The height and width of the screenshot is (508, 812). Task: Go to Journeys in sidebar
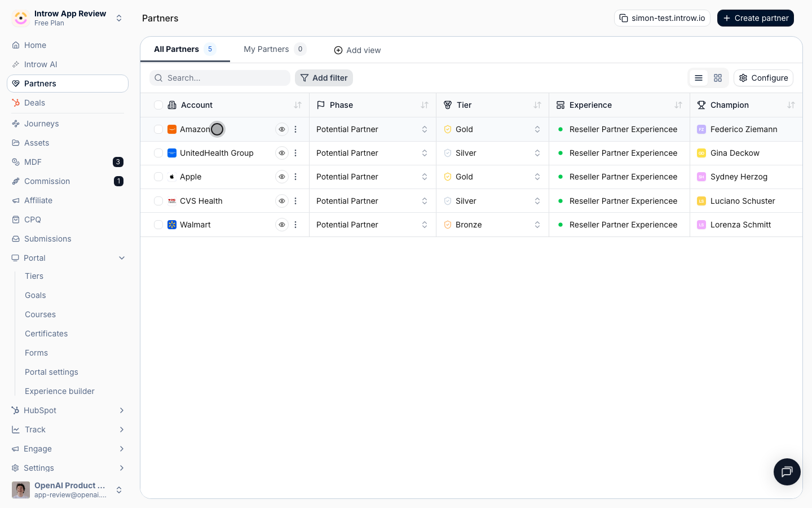(x=68, y=124)
